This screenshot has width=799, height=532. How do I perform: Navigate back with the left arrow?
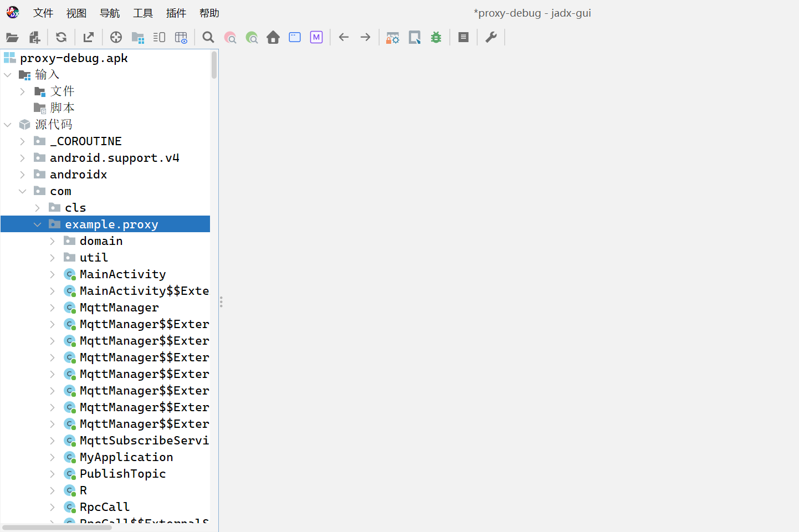[x=344, y=38]
